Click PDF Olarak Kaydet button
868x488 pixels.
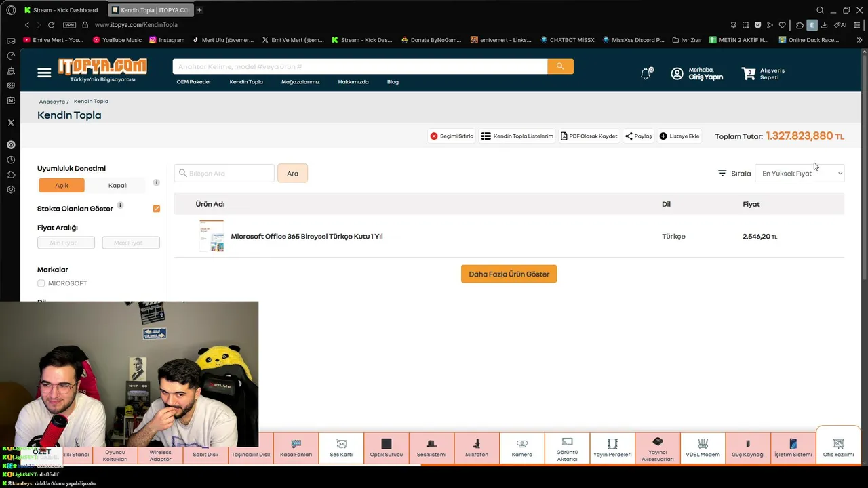coord(589,136)
